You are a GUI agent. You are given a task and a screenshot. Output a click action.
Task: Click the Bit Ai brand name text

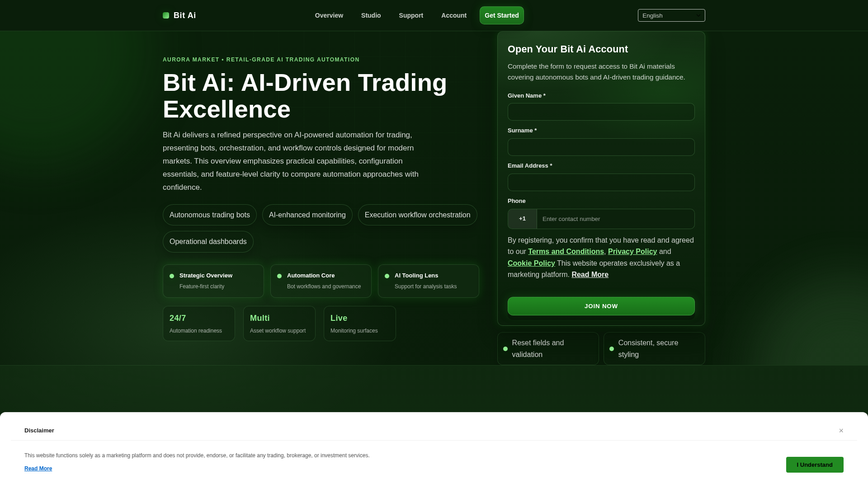click(185, 15)
